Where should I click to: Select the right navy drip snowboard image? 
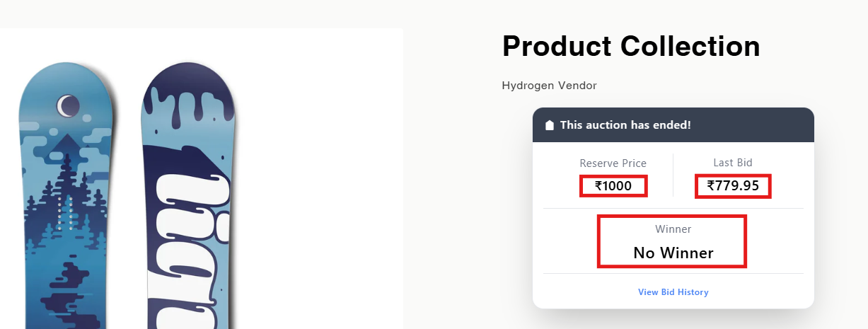(190, 196)
